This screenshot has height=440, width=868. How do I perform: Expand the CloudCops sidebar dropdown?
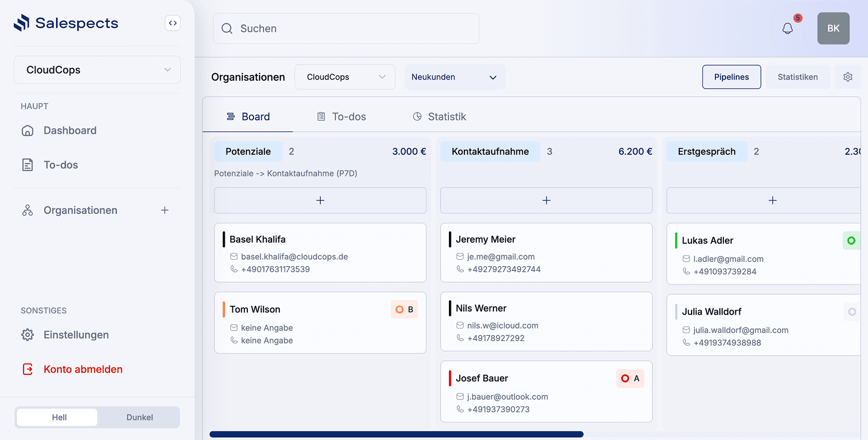[97, 70]
